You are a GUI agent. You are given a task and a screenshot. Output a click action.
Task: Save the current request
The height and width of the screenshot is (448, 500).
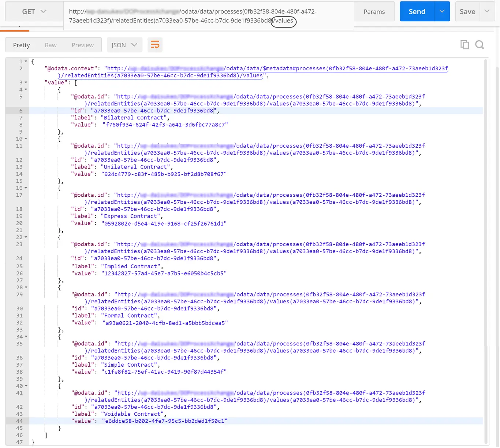467,11
